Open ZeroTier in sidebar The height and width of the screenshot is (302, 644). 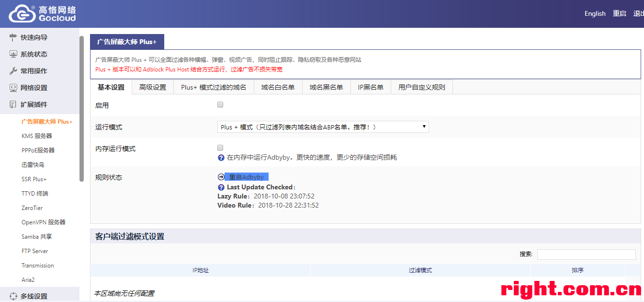pos(32,208)
